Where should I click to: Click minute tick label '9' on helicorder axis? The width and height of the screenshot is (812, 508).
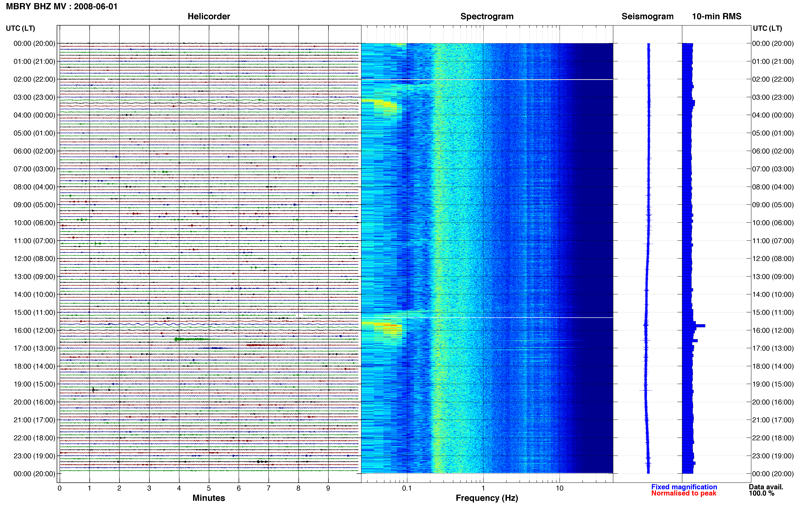click(x=328, y=488)
